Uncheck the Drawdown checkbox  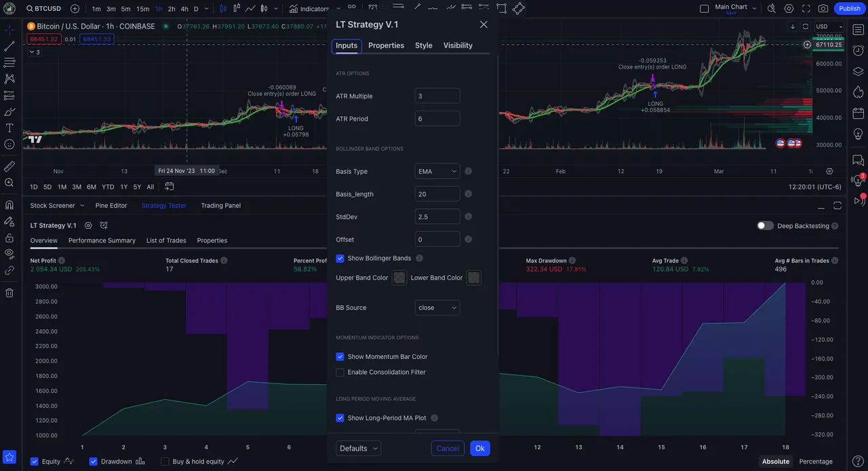pos(94,461)
